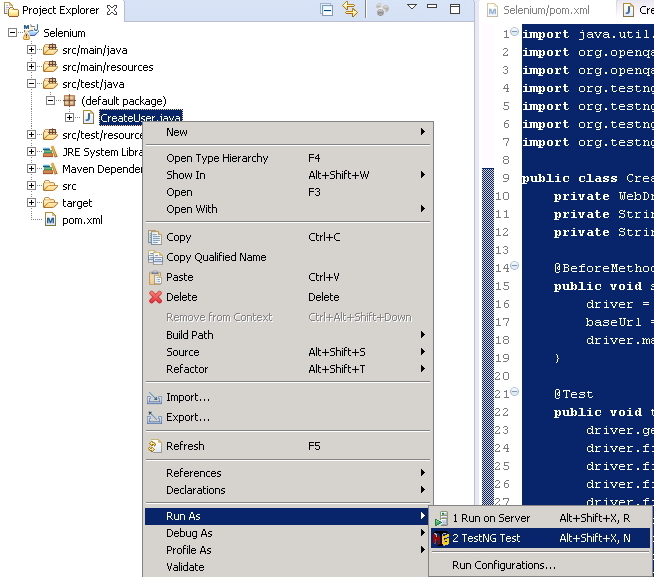Collapse line 9 class fold marker in editor
Image resolution: width=654 pixels, height=577 pixels.
click(514, 178)
